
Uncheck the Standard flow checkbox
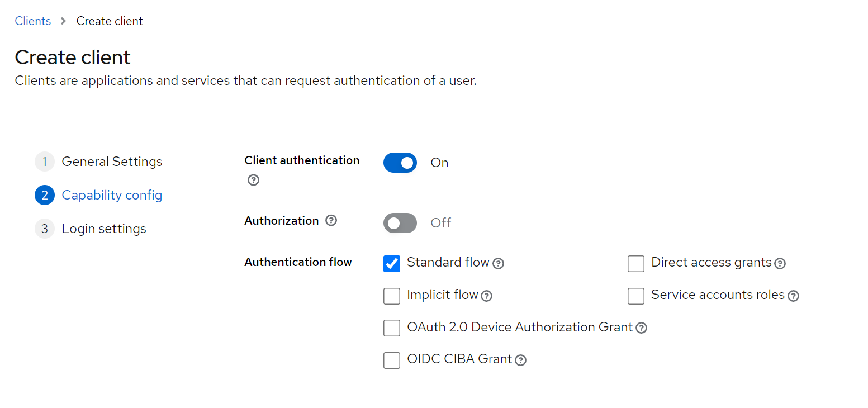[x=392, y=263]
